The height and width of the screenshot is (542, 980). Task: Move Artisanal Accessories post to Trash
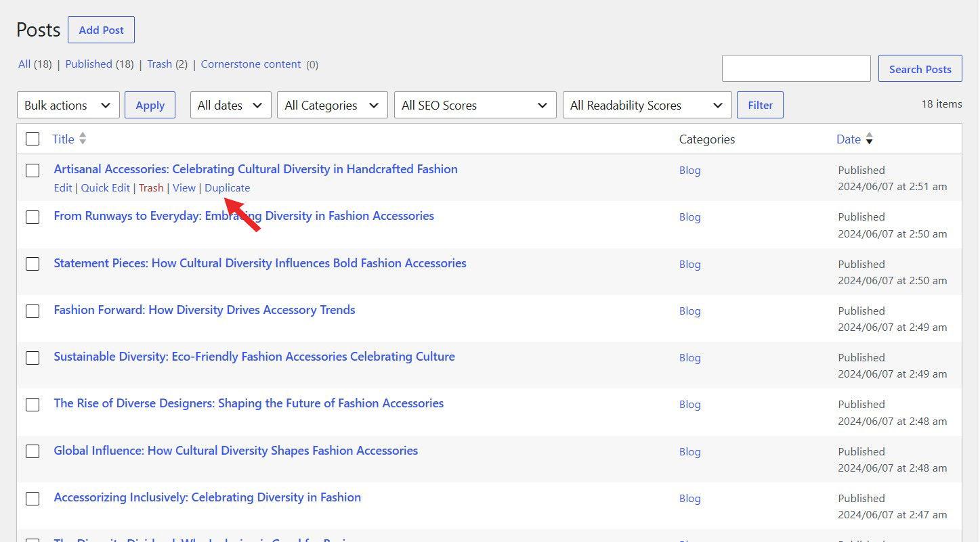pos(151,188)
